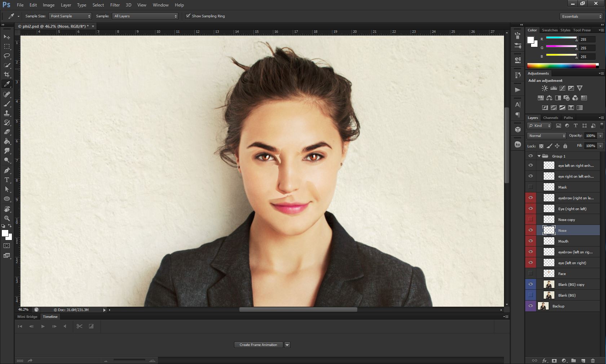Open the Select menu
Screen dimensions: 606x364
click(98, 5)
